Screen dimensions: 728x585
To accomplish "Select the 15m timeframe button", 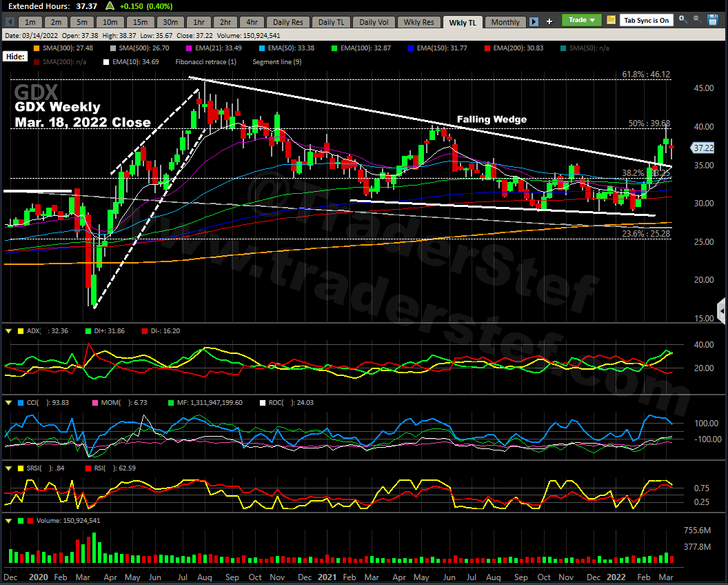I will [140, 22].
